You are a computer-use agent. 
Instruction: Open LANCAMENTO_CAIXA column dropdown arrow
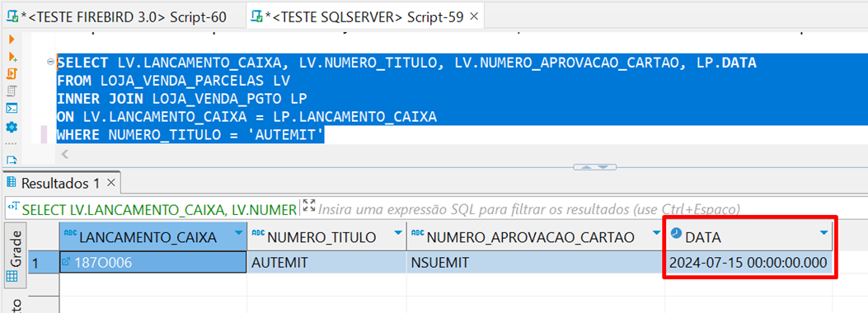point(238,233)
